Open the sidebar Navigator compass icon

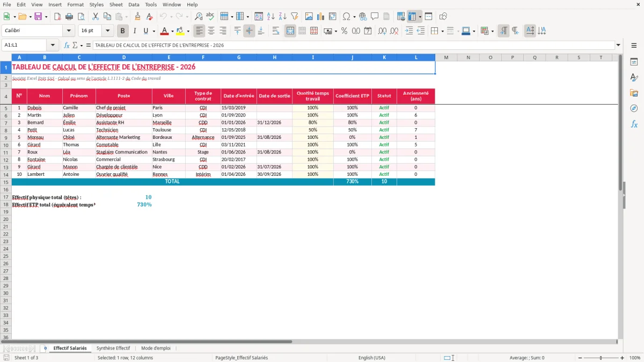tap(634, 108)
